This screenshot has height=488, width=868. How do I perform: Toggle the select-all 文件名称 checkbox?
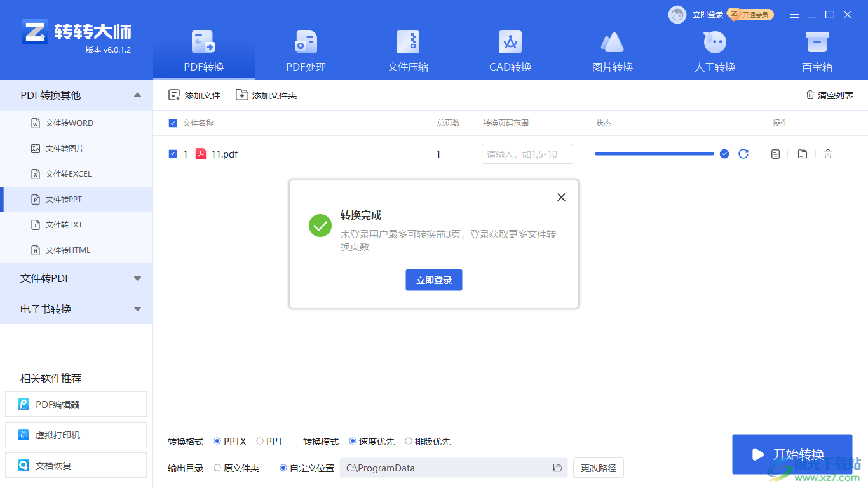pos(173,123)
